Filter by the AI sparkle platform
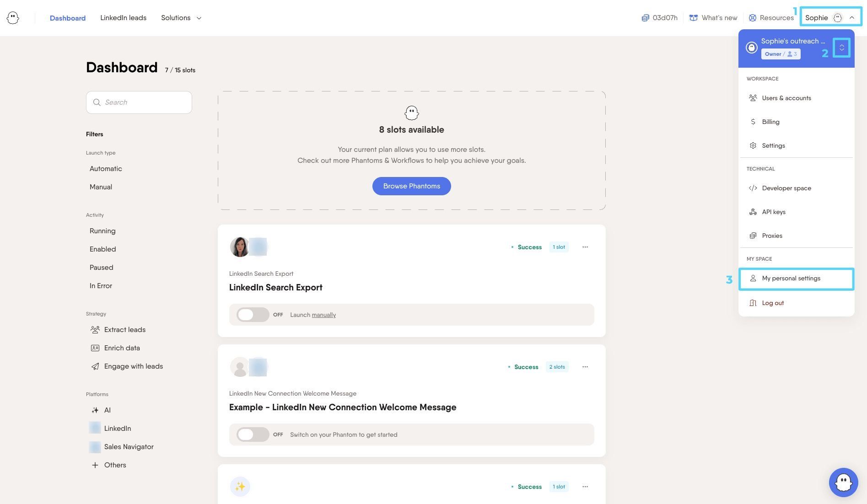Screen dimensions: 867x504 pyautogui.click(x=107, y=410)
